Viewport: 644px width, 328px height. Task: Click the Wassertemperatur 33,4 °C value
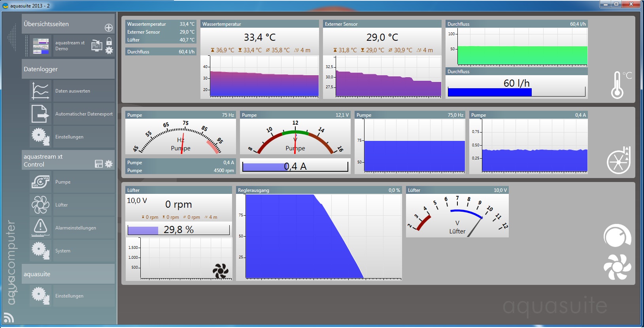coord(260,38)
